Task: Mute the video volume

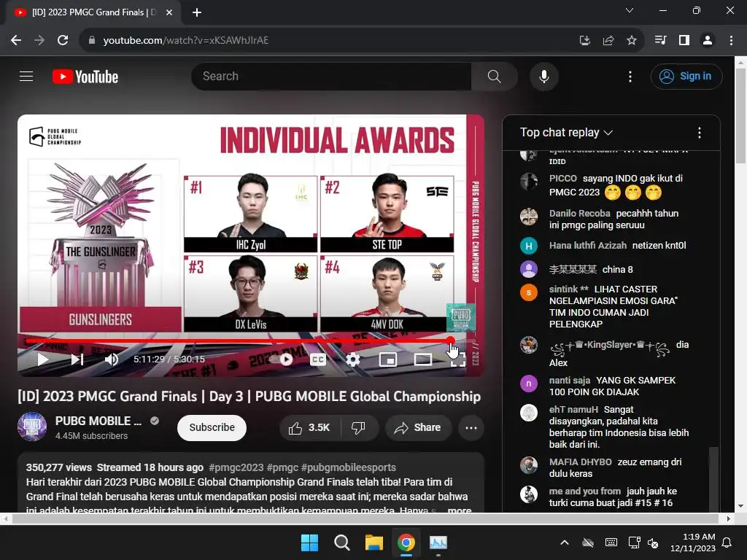Action: click(112, 359)
